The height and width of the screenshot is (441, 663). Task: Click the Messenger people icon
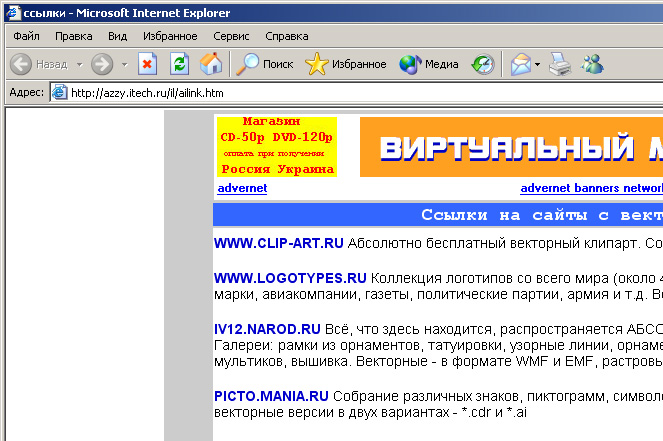(592, 64)
